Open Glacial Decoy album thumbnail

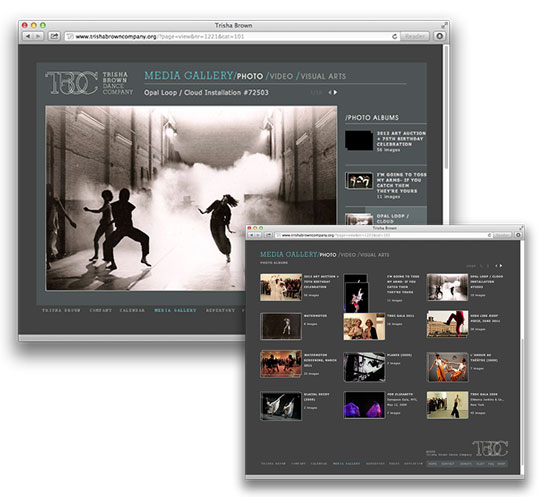[281, 406]
